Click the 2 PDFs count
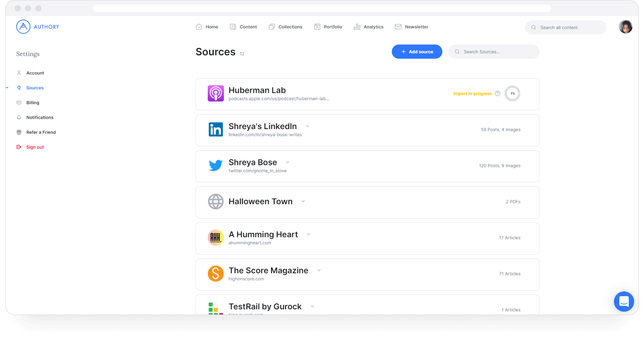This screenshot has width=644, height=341. point(513,202)
